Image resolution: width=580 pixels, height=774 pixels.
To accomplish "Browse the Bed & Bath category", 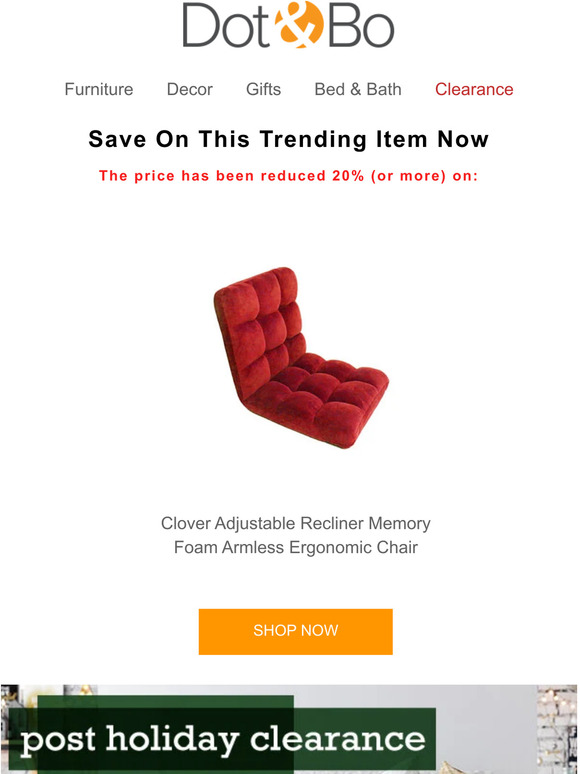I will pos(358,89).
